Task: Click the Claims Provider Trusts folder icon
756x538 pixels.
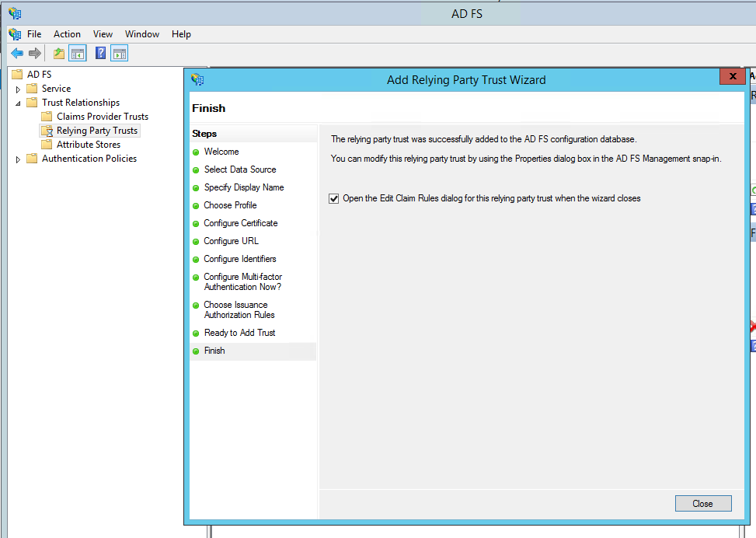Action: click(x=47, y=117)
